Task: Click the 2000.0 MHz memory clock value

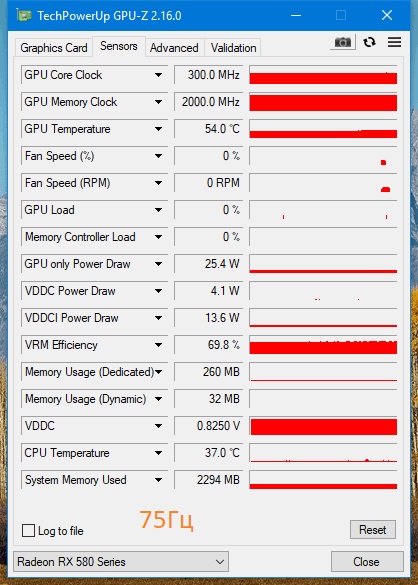Action: (x=208, y=102)
